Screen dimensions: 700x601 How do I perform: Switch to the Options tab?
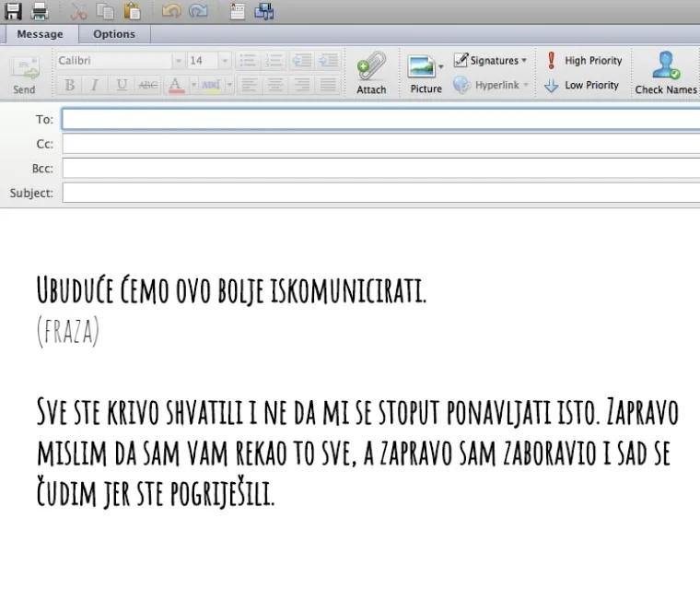[114, 34]
